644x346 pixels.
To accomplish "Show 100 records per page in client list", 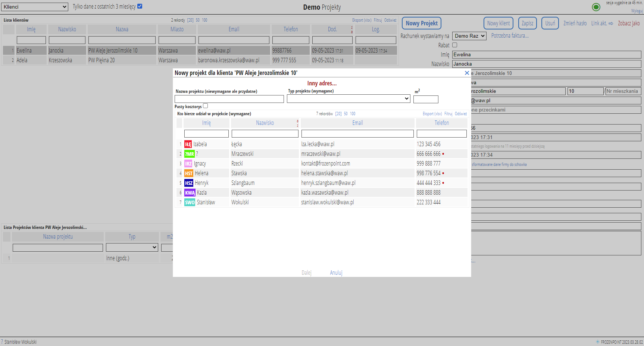I will point(204,20).
